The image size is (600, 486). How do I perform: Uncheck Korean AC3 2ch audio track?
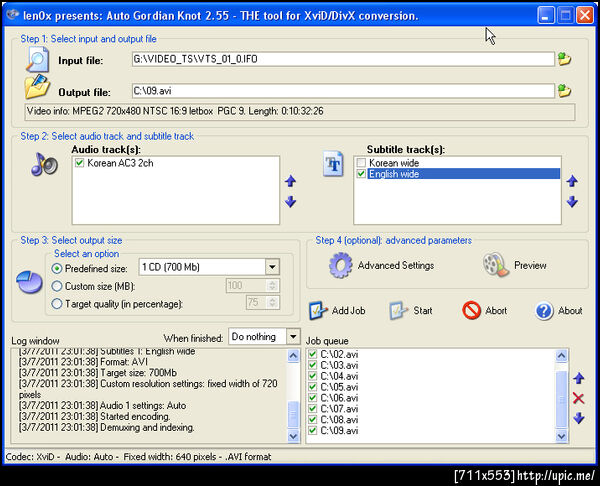tap(79, 163)
